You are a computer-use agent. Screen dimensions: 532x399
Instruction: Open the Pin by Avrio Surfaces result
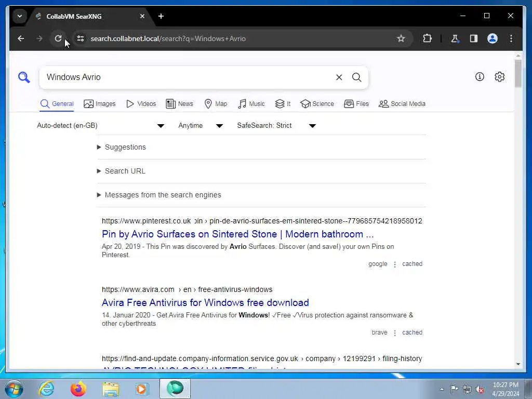click(237, 234)
